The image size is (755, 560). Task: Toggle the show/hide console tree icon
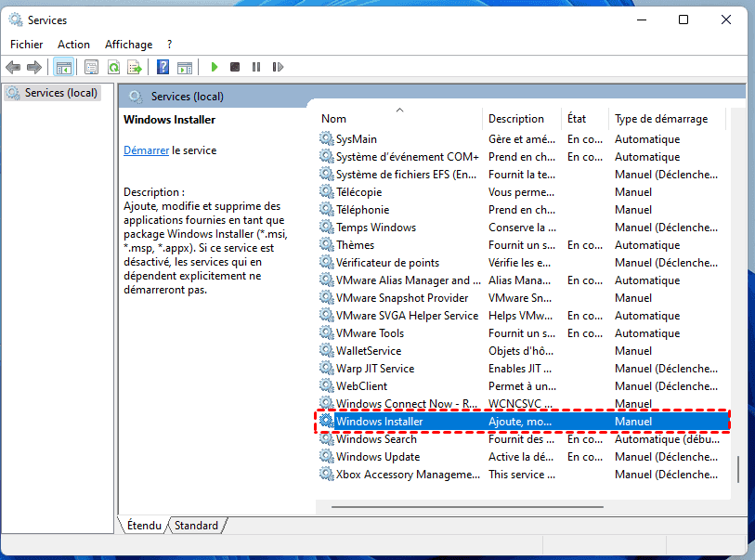click(x=64, y=67)
